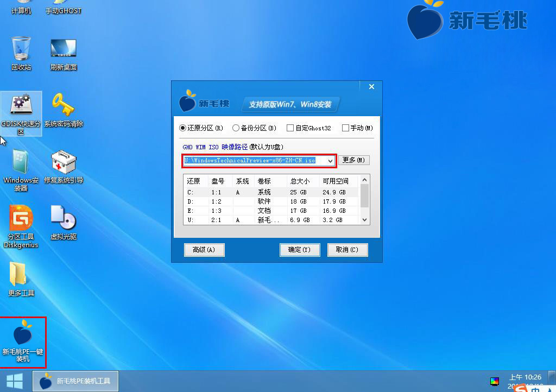This screenshot has width=556, height=392.
Task: Click the 新毛桃PE装机工具 taskbar item
Action: click(75, 381)
